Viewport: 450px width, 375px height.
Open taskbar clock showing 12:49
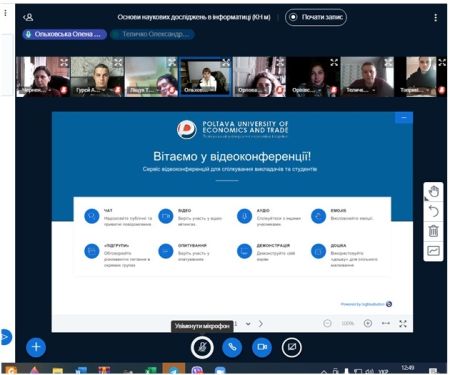point(407,368)
